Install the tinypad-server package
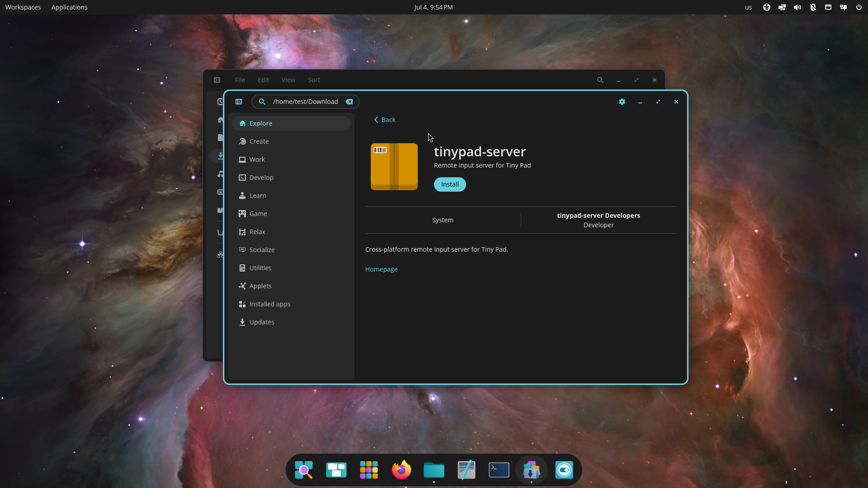Image resolution: width=868 pixels, height=488 pixels. click(450, 184)
